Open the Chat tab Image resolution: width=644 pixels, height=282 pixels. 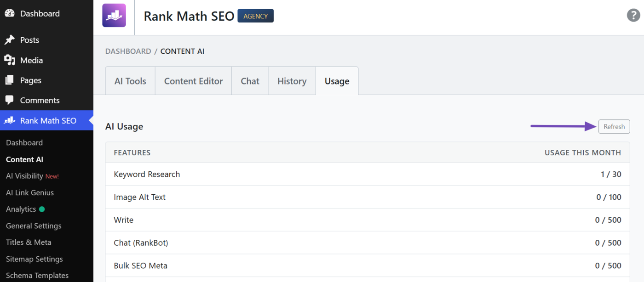[250, 81]
